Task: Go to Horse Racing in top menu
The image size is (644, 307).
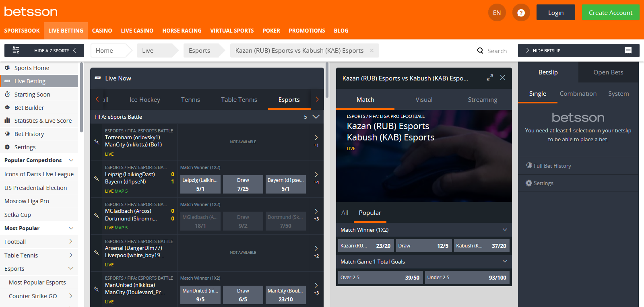Action: [x=182, y=31]
